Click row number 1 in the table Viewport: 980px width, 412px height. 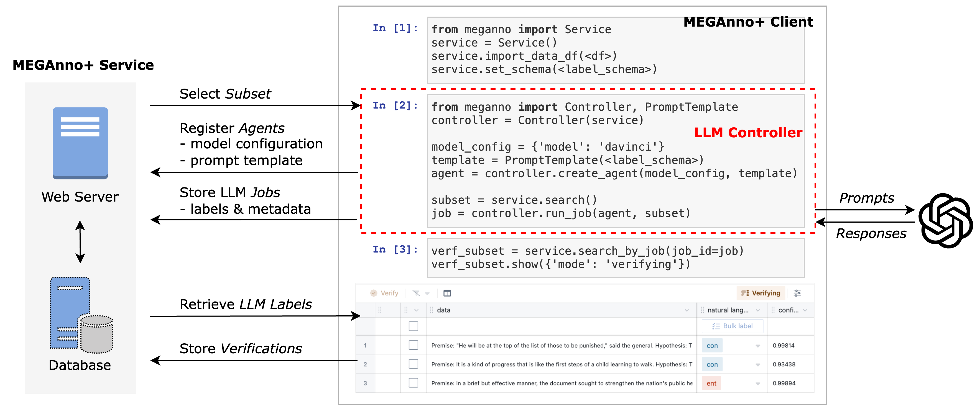pos(365,346)
